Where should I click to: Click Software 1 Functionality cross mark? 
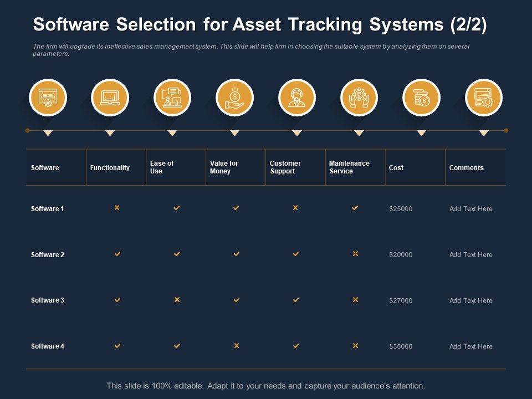[117, 208]
